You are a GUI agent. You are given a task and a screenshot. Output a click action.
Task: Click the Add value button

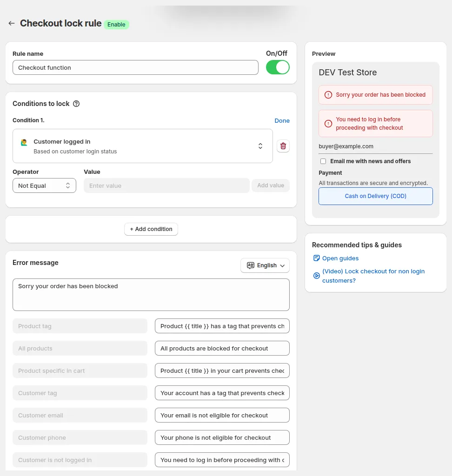click(270, 185)
